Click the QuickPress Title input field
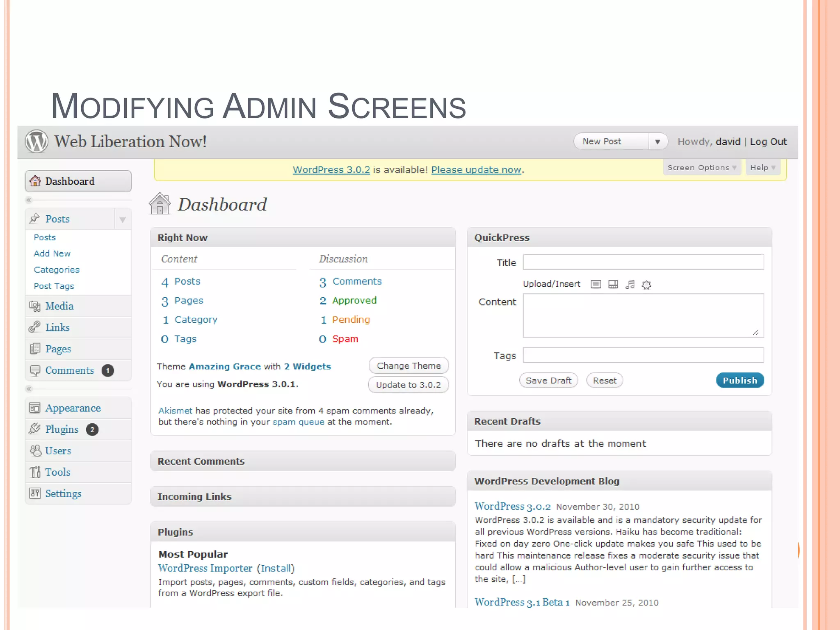The image size is (840, 630). (643, 262)
